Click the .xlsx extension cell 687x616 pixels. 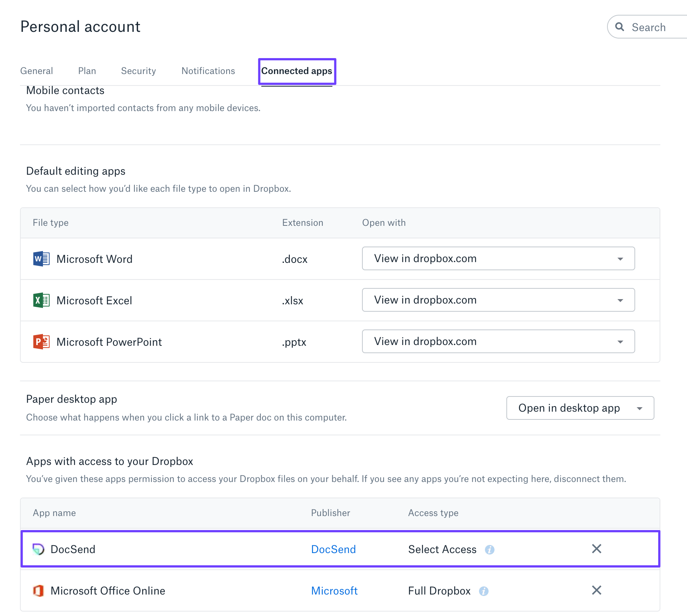point(292,301)
